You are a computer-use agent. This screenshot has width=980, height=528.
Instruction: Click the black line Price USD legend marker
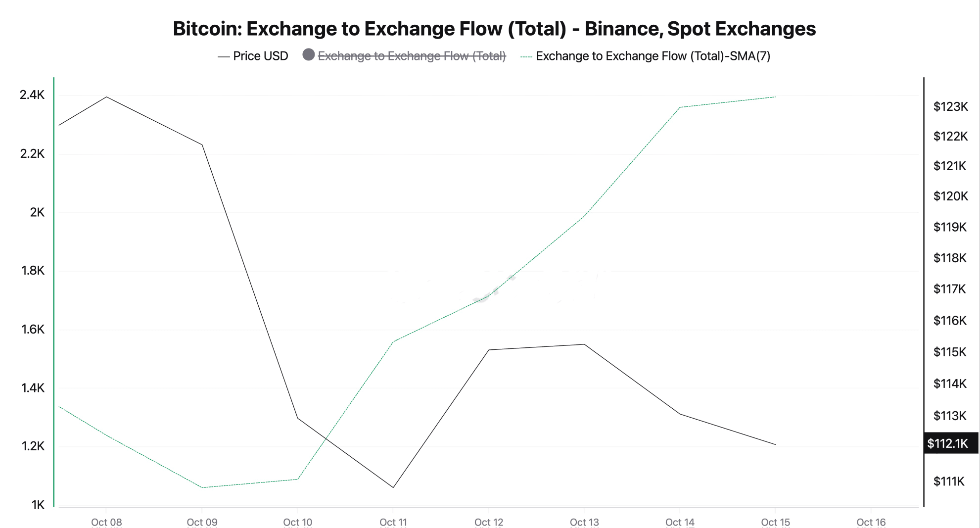click(x=224, y=57)
